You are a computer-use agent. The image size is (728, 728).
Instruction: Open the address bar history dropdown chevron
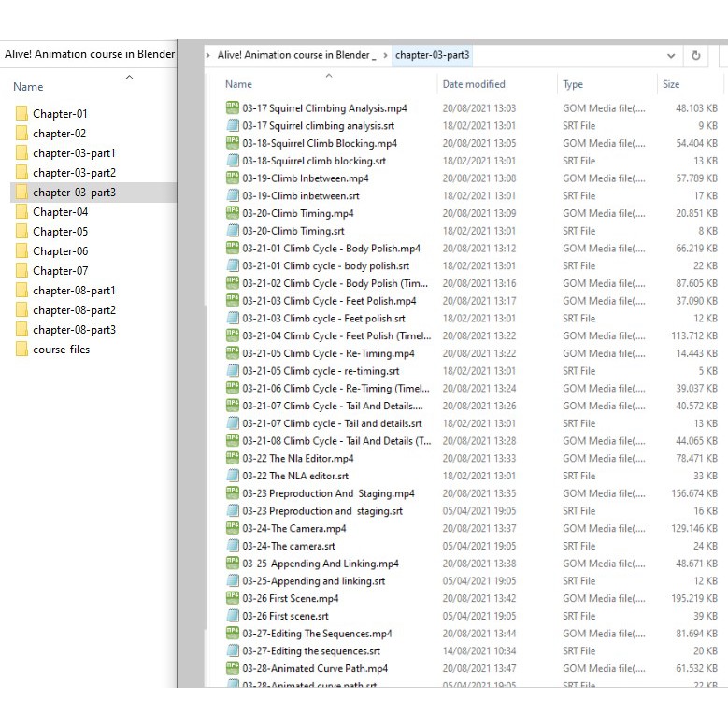(671, 56)
